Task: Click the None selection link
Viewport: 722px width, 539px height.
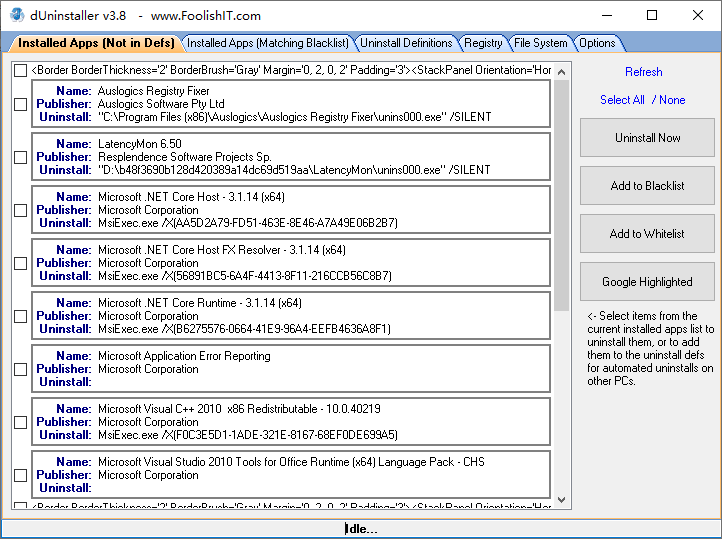Action: point(672,100)
